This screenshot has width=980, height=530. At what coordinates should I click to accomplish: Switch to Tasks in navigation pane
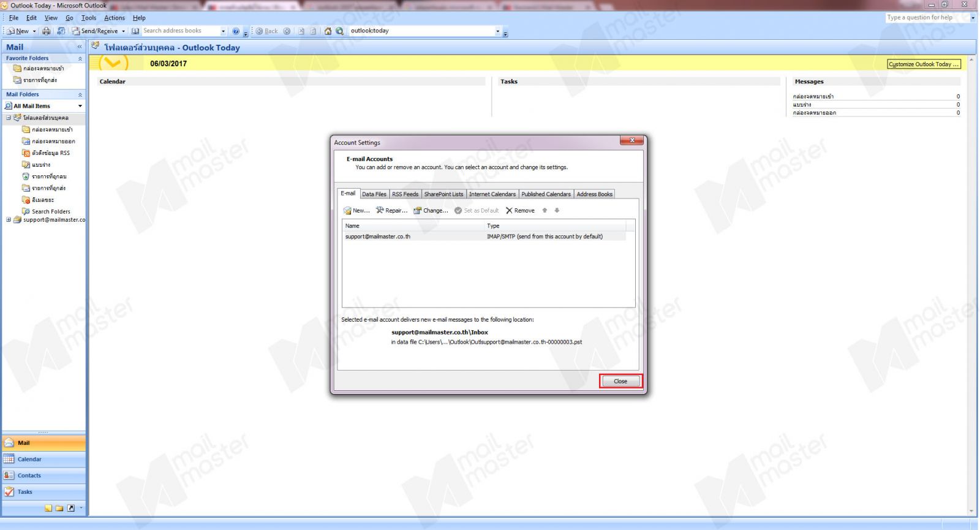pos(43,492)
